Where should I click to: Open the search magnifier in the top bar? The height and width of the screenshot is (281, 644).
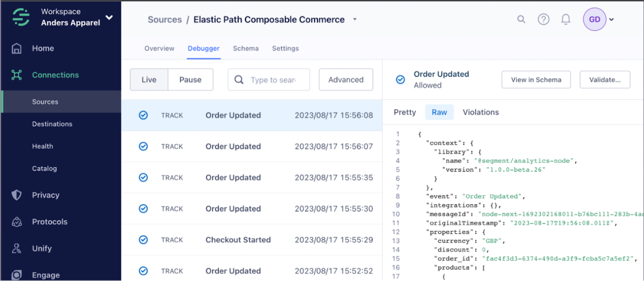click(x=521, y=19)
